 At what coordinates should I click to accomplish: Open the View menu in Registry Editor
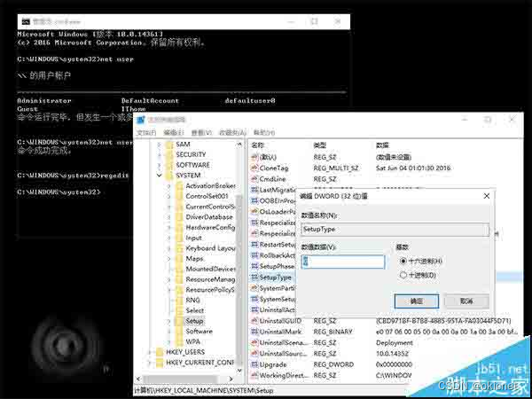pos(201,132)
